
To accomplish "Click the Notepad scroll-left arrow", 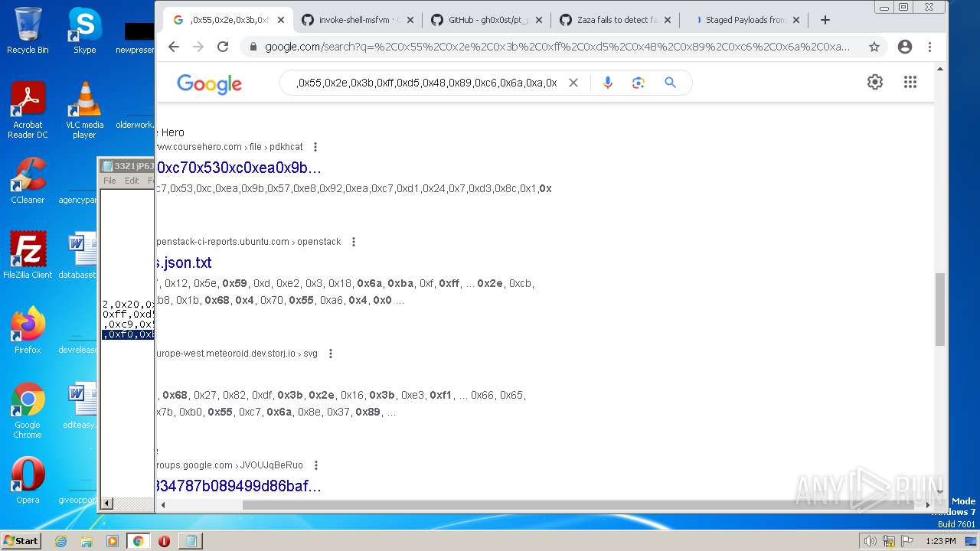I will pyautogui.click(x=107, y=503).
